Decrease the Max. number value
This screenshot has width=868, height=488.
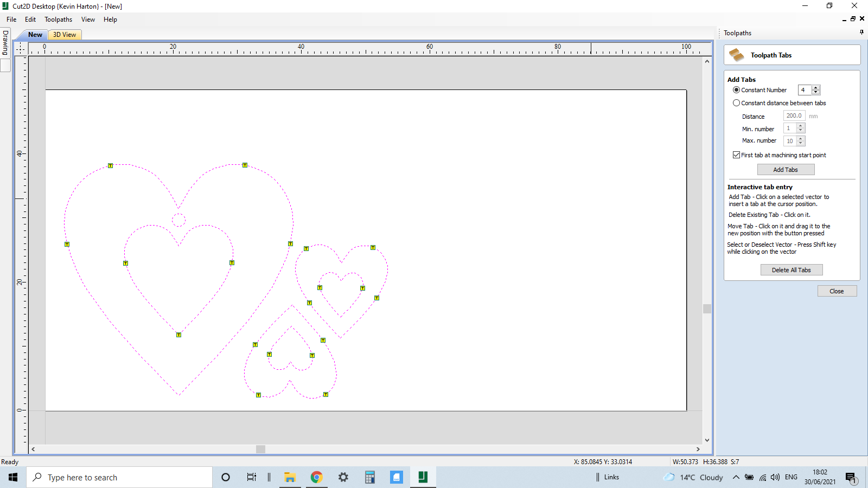click(x=801, y=143)
